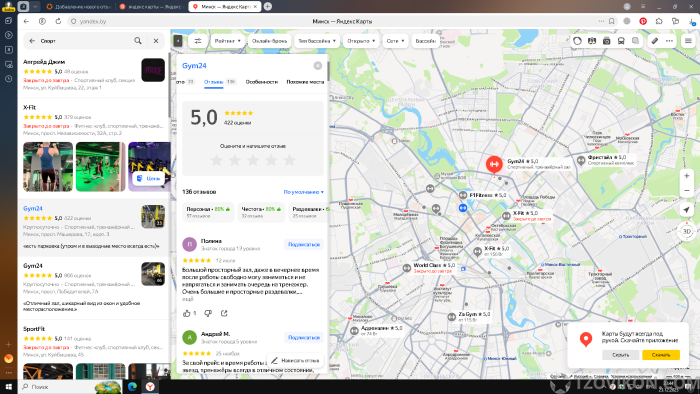This screenshot has width=700, height=394.
Task: Zoom in the map with plus
Action: click(687, 176)
